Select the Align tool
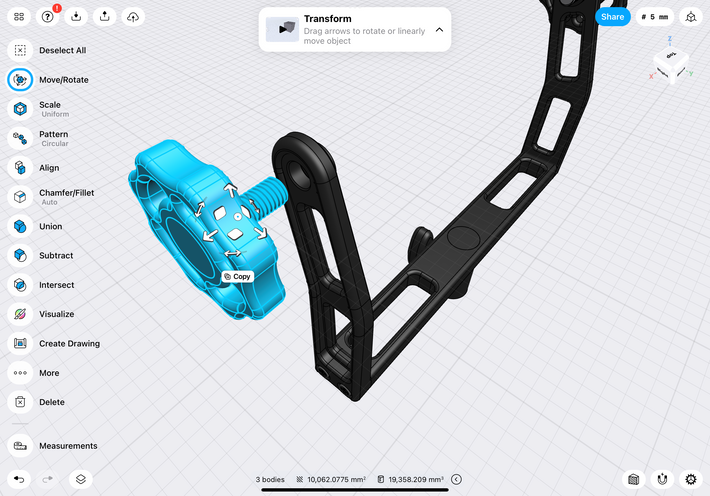 point(20,168)
